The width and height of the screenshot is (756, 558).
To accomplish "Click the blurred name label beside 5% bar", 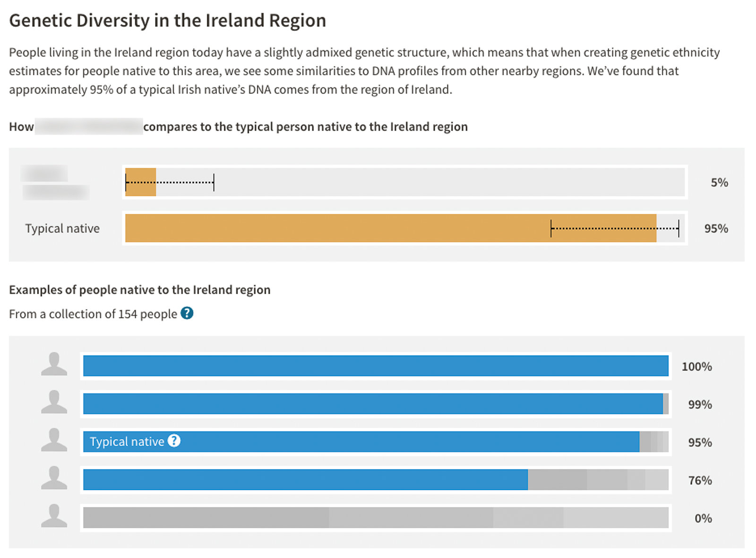I will 55,183.
